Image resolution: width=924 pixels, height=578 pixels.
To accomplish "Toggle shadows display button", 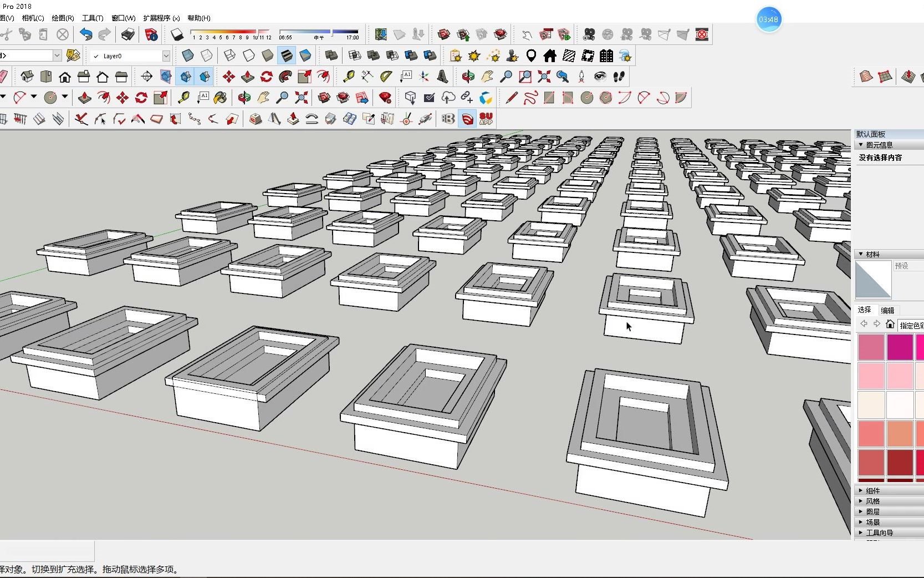I will (177, 34).
